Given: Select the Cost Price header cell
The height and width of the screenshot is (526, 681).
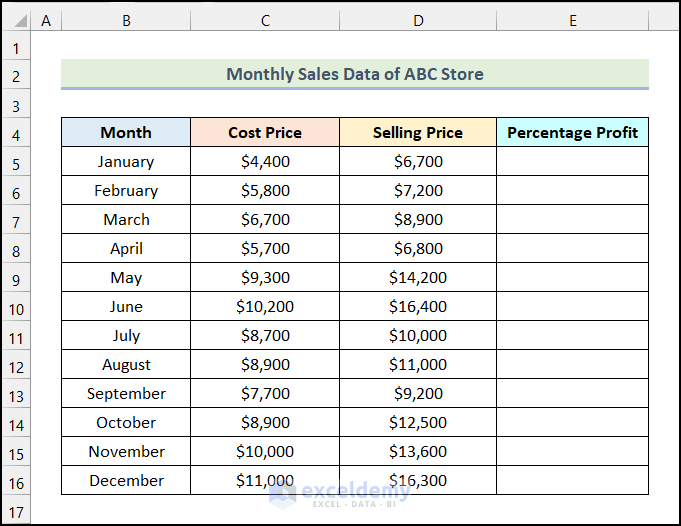Looking at the screenshot, I should tap(265, 132).
